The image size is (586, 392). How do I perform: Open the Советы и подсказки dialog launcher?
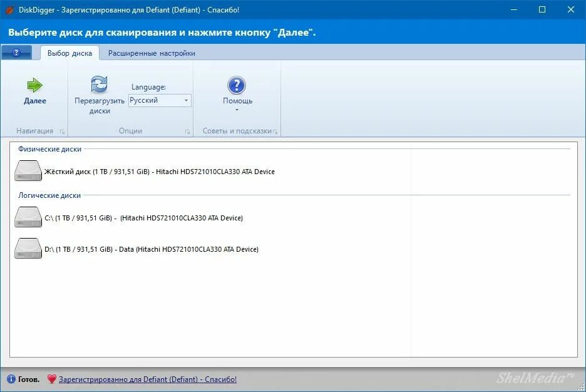click(275, 132)
